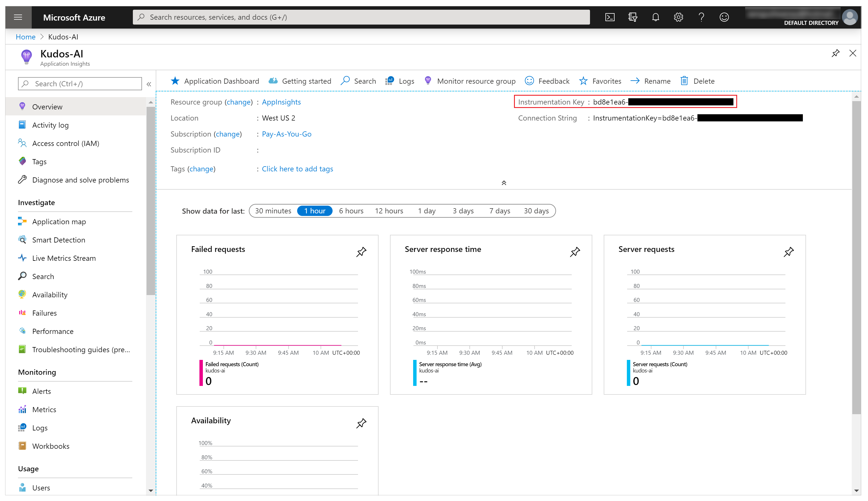Image resolution: width=868 pixels, height=501 pixels.
Task: Open Smart Detection panel
Action: pos(59,239)
